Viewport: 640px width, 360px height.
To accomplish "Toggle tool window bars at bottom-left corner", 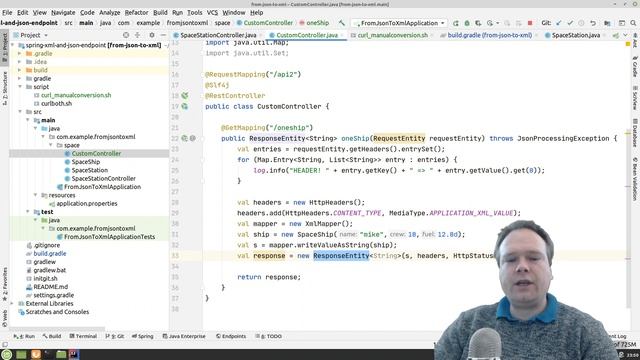I will [4, 344].
